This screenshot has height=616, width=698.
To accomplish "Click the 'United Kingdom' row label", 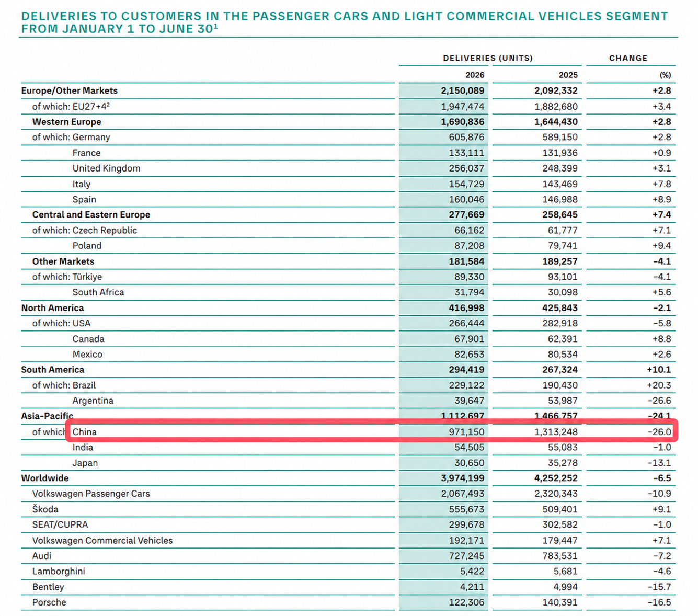I will pyautogui.click(x=106, y=168).
